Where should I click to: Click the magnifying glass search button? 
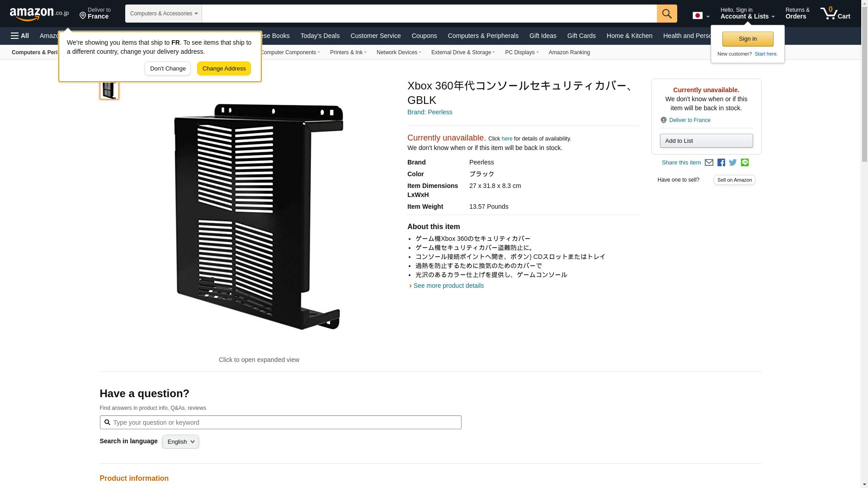(x=666, y=14)
